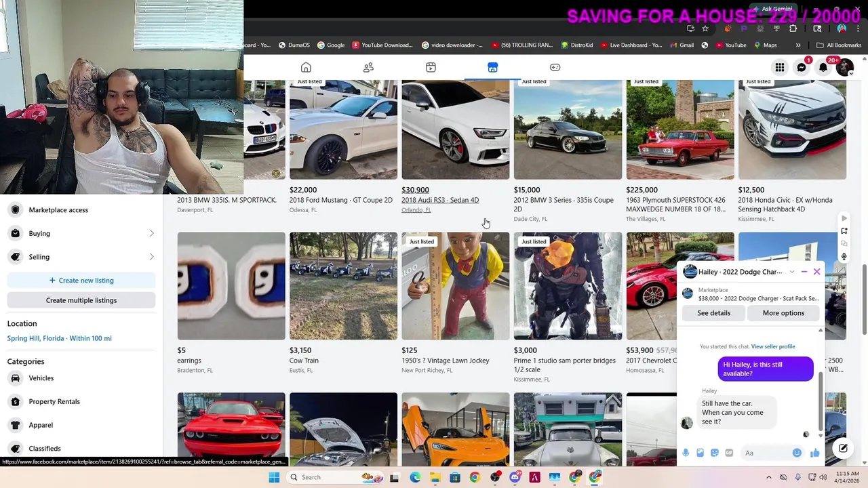The width and height of the screenshot is (868, 488).
Task: Open the Windows Start menu
Action: (x=274, y=477)
